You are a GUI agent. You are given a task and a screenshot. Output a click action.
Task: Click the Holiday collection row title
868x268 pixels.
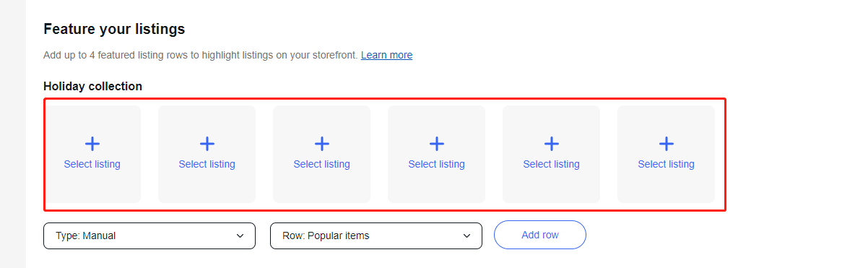click(x=92, y=86)
